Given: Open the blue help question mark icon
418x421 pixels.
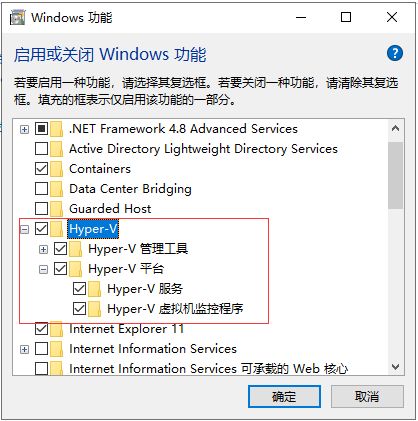Looking at the screenshot, I should (x=395, y=53).
